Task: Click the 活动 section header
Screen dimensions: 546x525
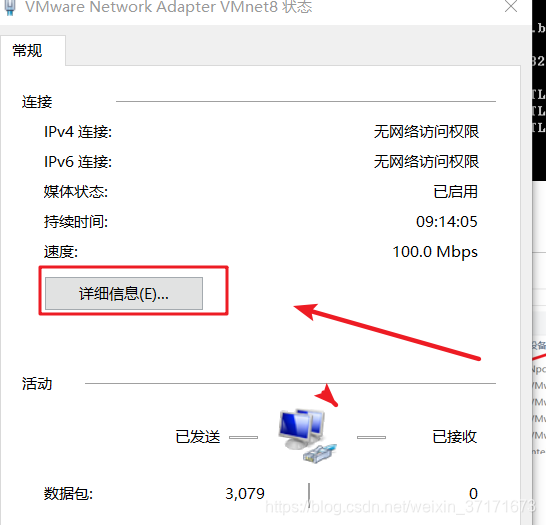Action: (x=37, y=384)
